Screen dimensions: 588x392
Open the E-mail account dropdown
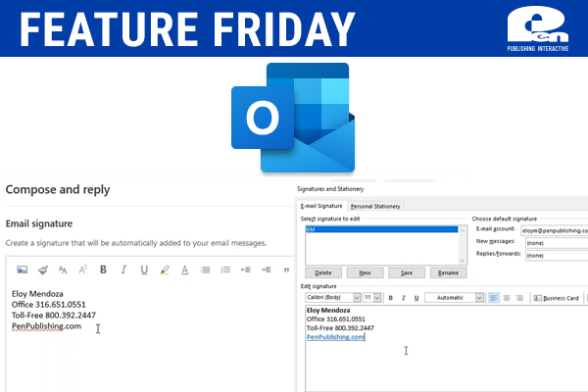[555, 230]
